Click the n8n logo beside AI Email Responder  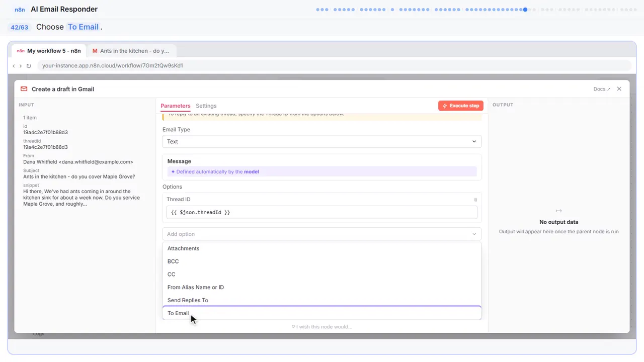(x=20, y=10)
